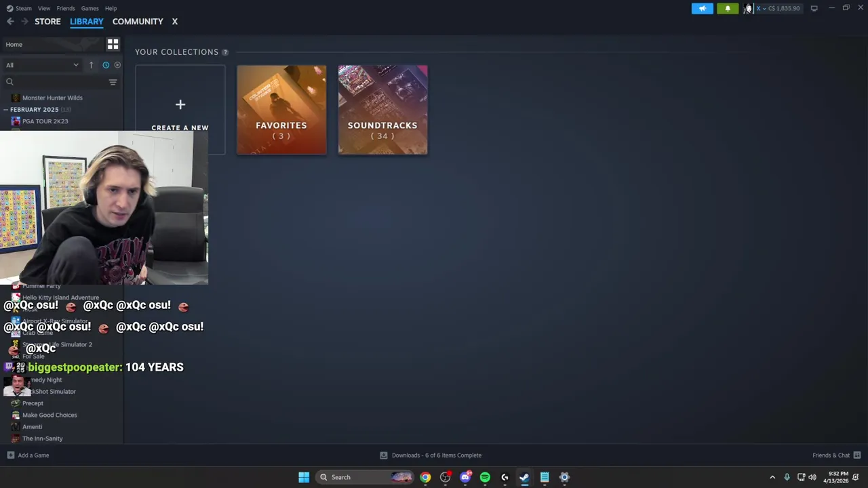
Task: Open the Friends menu
Action: click(66, 8)
